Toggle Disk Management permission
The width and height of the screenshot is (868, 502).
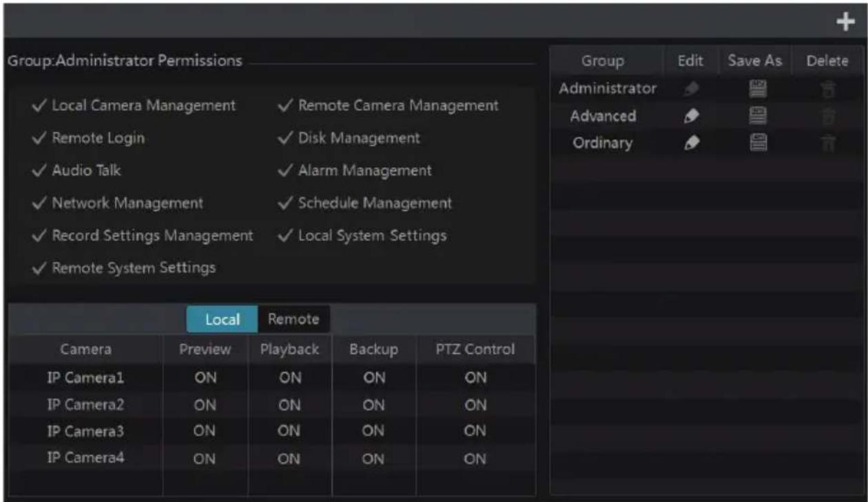(349, 138)
